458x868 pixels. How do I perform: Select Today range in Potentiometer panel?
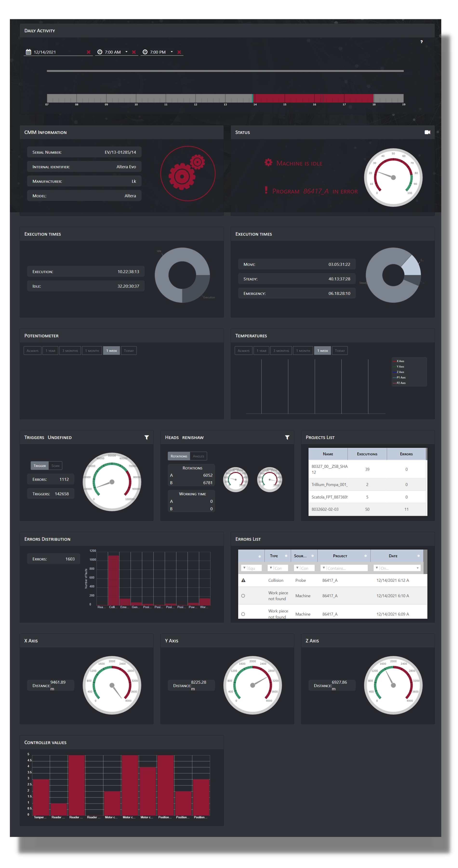point(129,351)
